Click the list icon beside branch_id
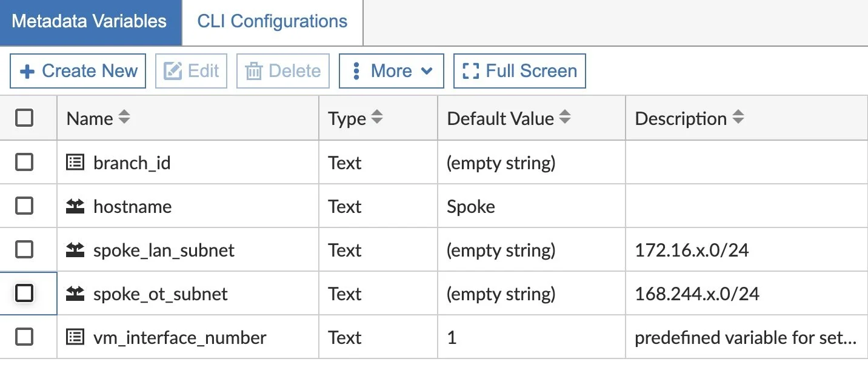 click(x=75, y=163)
